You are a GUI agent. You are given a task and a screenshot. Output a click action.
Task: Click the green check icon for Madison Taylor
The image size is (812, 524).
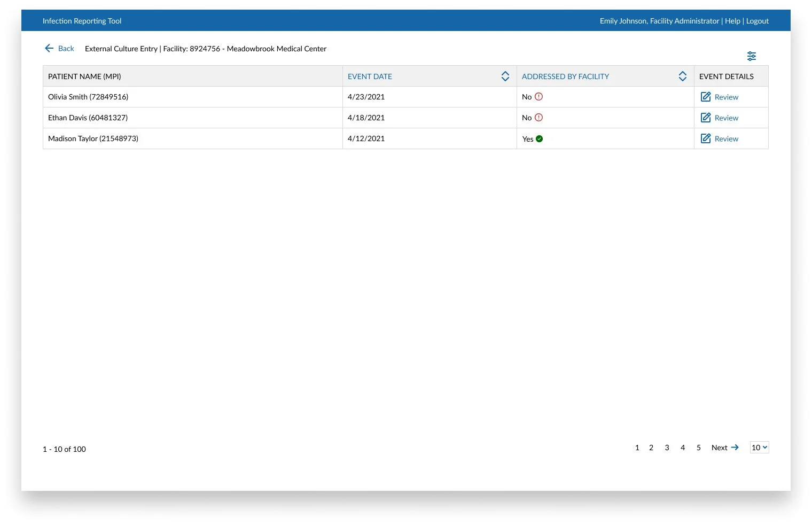point(540,139)
